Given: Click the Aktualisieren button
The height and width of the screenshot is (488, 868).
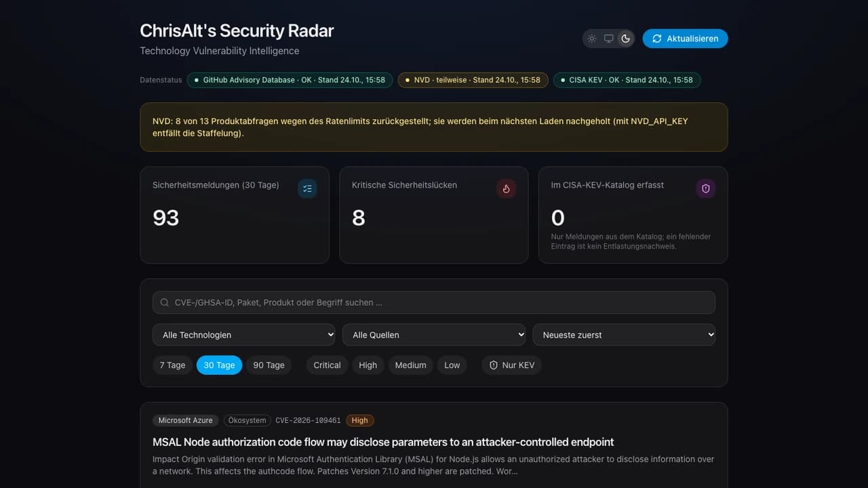Looking at the screenshot, I should (x=685, y=39).
